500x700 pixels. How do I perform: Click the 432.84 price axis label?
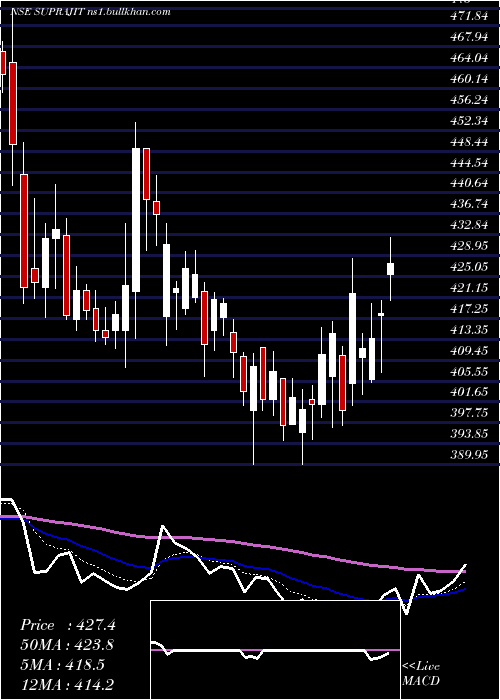[x=469, y=225]
